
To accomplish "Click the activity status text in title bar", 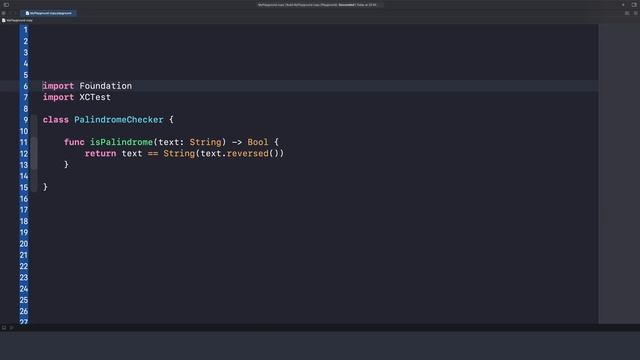I will [318, 5].
